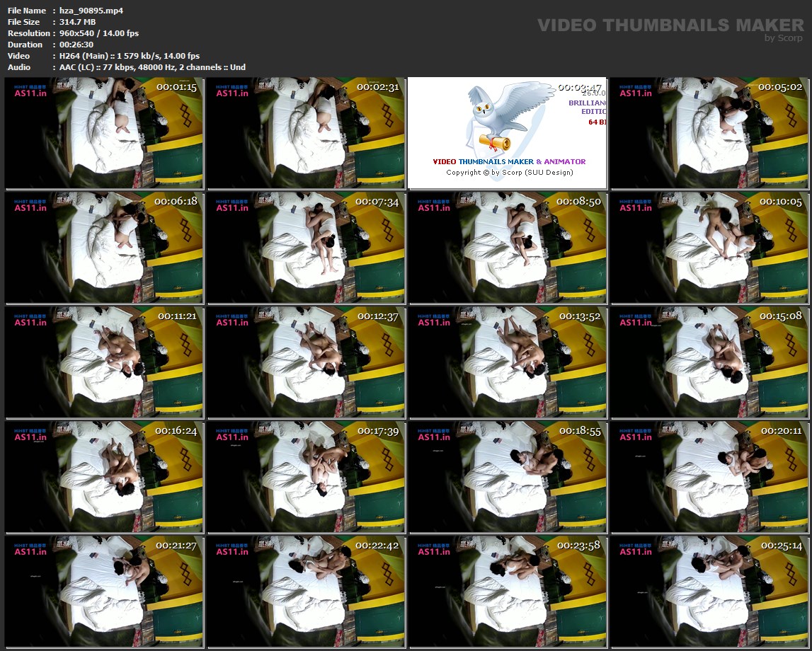Click the duration value 00:26:30
Screen dimensions: 812x651
tap(76, 45)
